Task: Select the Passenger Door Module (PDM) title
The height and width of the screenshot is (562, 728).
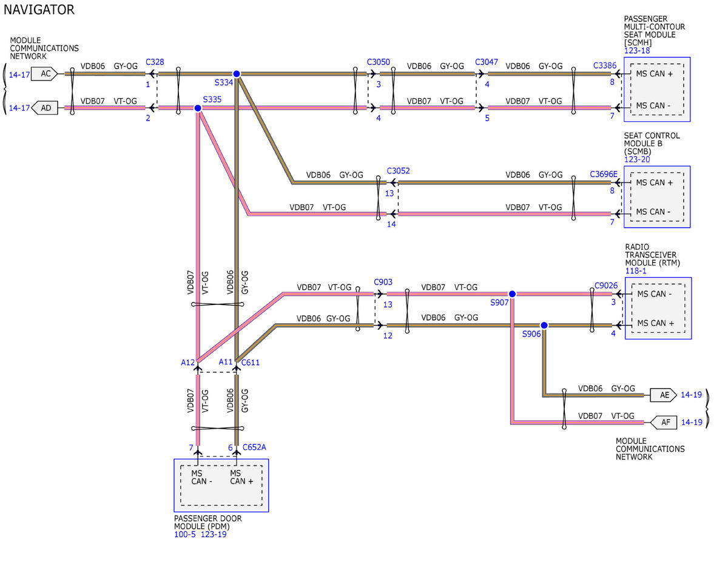Action: click(x=207, y=523)
